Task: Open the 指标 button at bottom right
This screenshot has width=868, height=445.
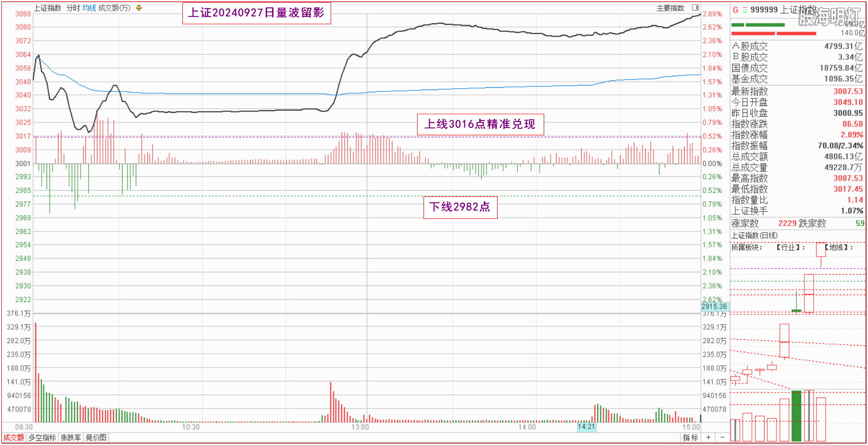Action: [691, 438]
